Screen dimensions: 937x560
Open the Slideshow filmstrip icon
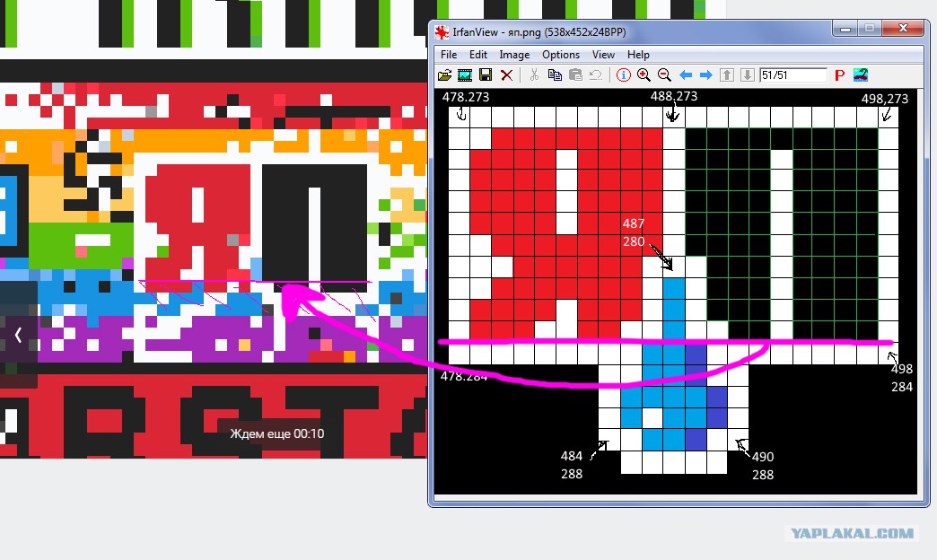point(464,74)
